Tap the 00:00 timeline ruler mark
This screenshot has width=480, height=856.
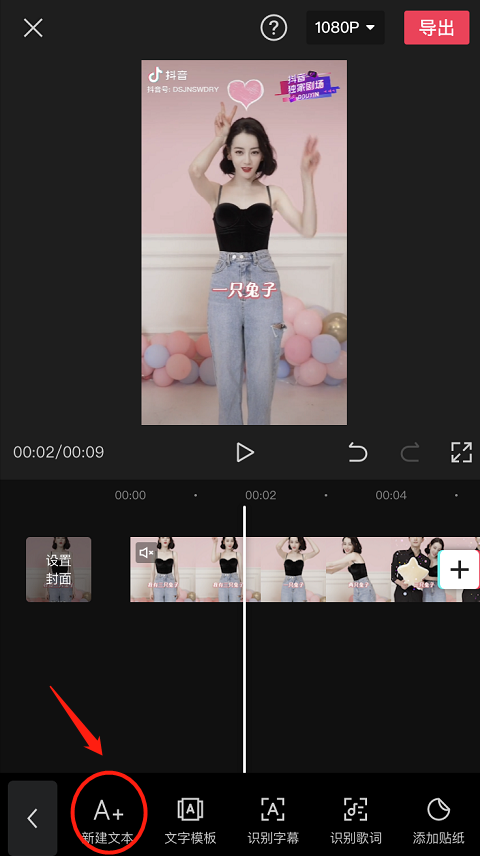[x=130, y=495]
